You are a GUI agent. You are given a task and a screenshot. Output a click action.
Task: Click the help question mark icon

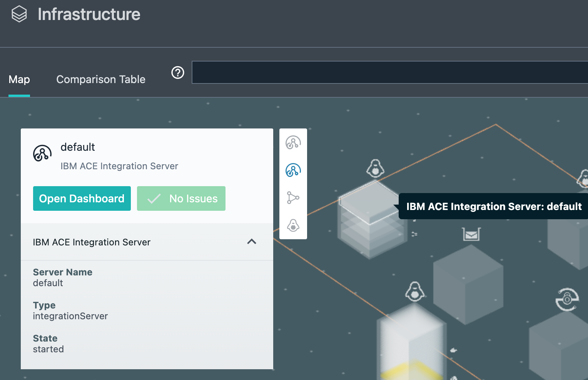[x=178, y=72]
